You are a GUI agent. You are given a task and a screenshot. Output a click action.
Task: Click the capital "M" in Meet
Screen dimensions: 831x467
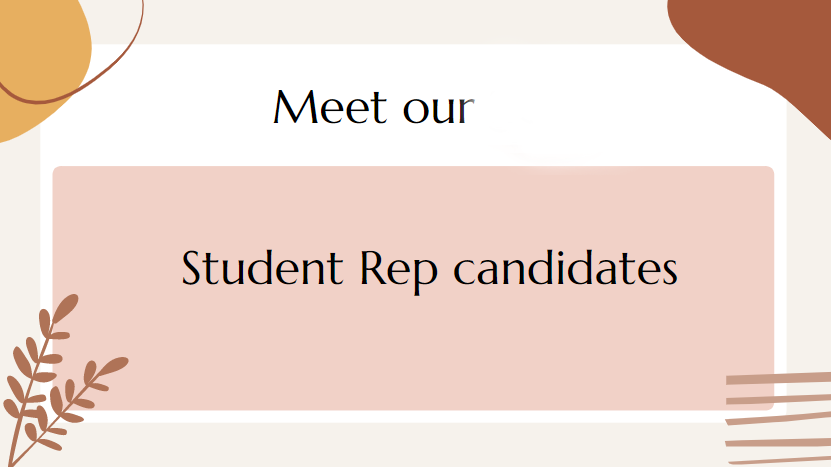(x=292, y=107)
